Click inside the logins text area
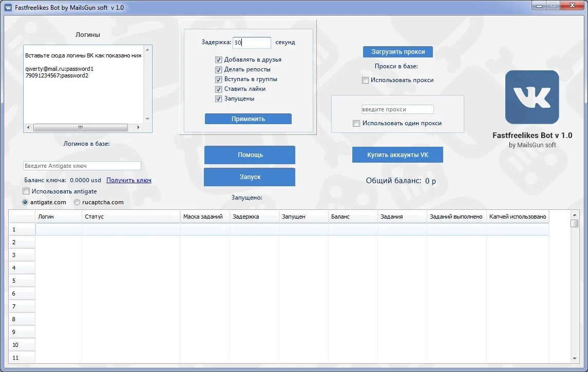 click(x=83, y=84)
